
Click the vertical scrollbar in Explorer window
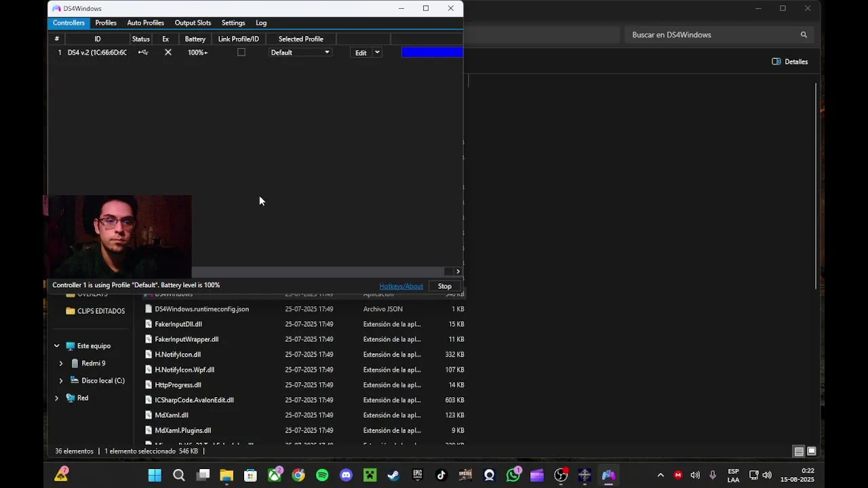pos(816,185)
